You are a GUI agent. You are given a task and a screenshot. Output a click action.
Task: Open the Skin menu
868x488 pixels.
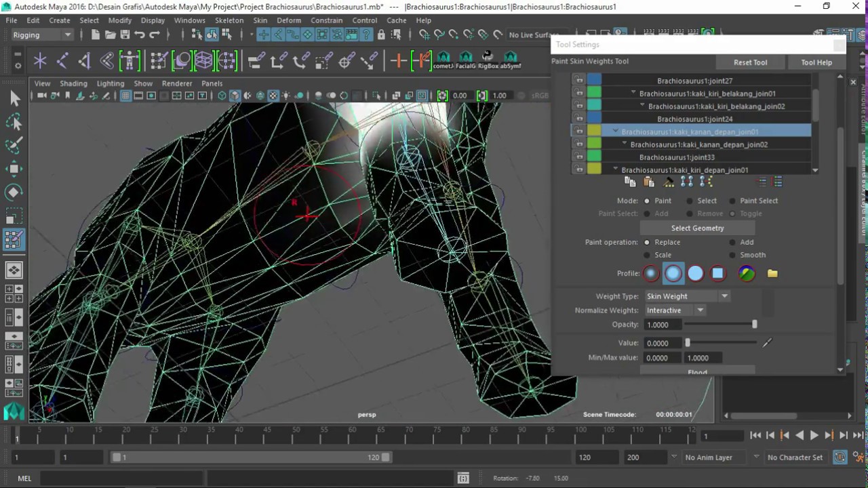point(260,20)
